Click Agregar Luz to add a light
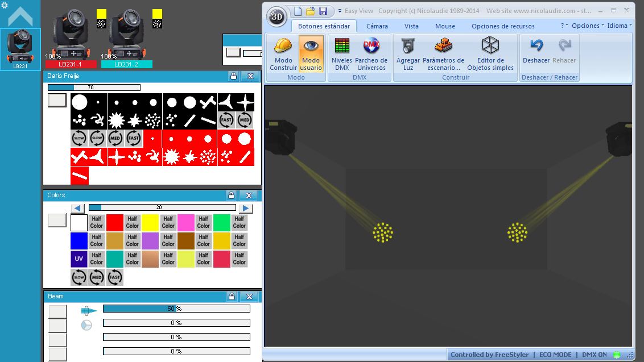Screen dimensions: 644x362 tap(408, 54)
